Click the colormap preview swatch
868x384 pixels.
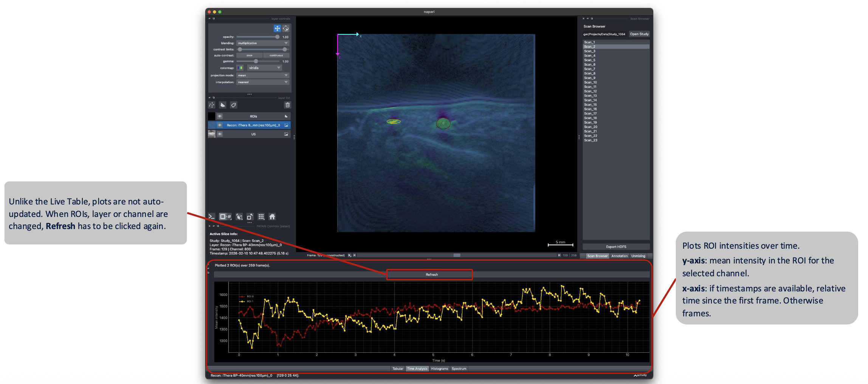(240, 68)
